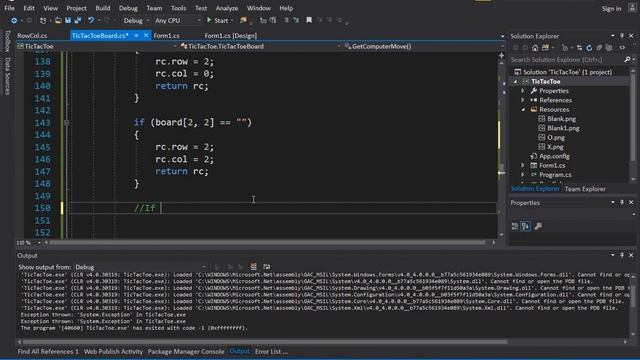Open the Error List tab
The height and width of the screenshot is (360, 640).
click(x=271, y=351)
